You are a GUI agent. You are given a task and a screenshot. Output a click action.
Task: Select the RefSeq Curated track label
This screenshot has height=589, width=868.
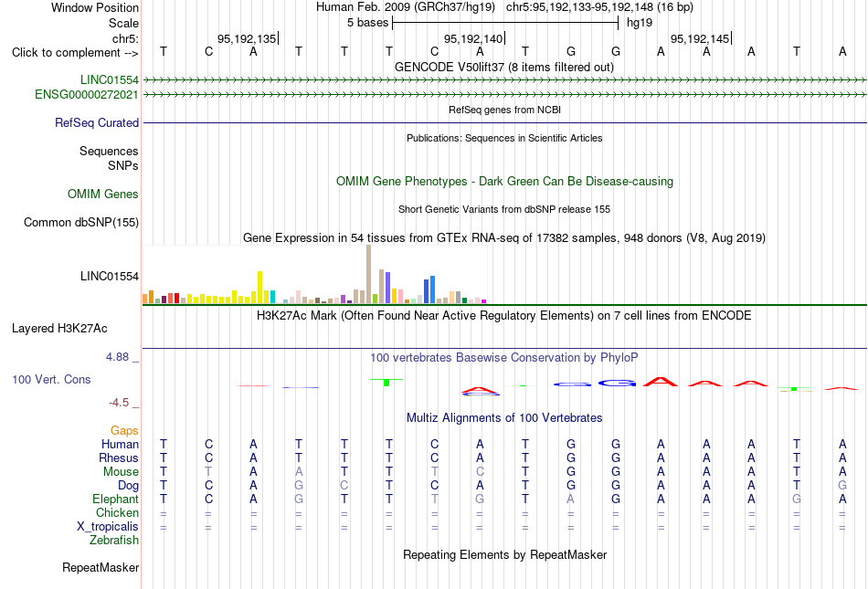[96, 122]
